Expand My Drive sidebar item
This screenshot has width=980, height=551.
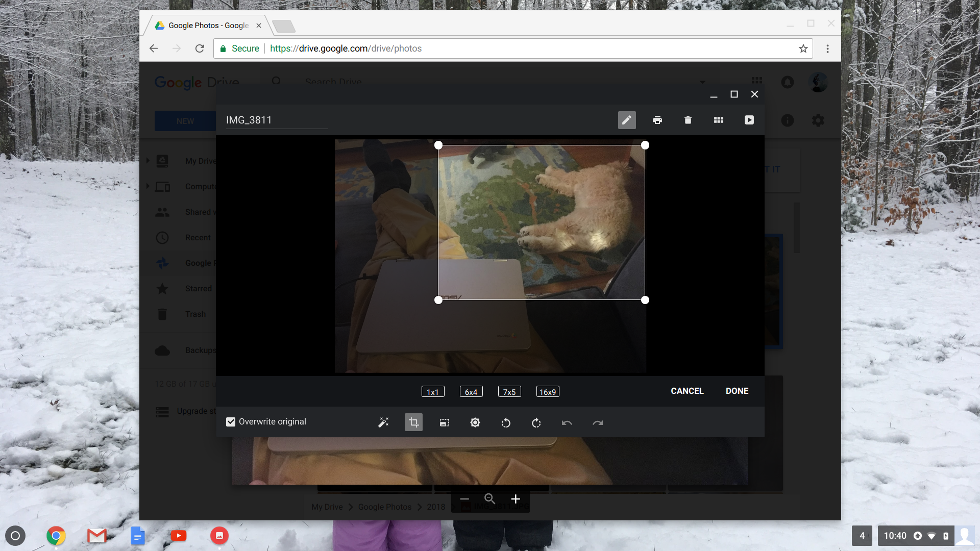point(148,161)
